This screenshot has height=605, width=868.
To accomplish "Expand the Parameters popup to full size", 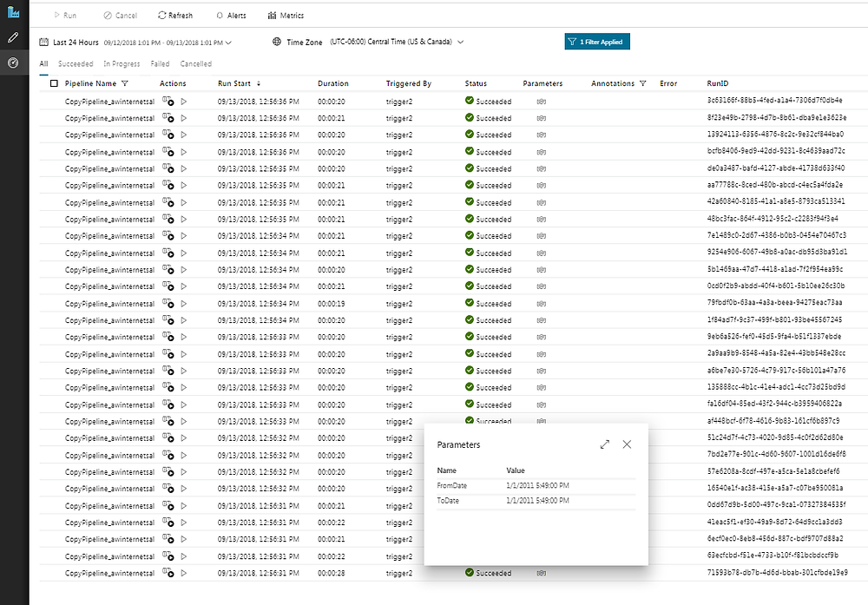I will coord(604,444).
